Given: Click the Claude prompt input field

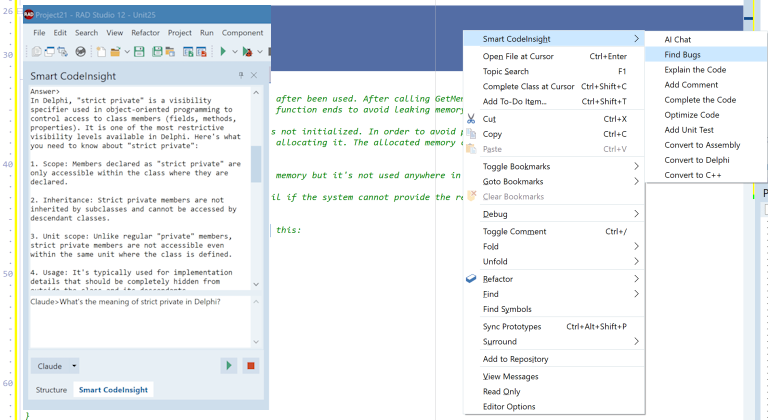Looking at the screenshot, I should [x=140, y=321].
